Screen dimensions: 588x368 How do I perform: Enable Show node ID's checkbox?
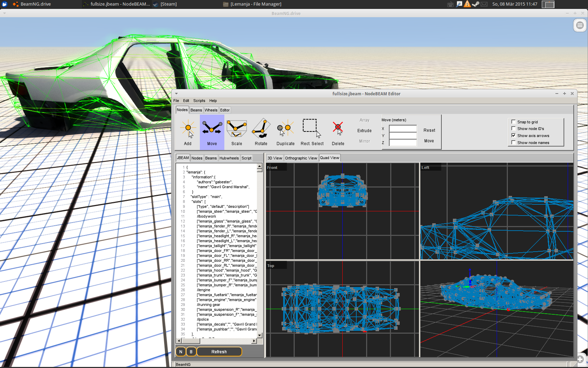(x=513, y=128)
